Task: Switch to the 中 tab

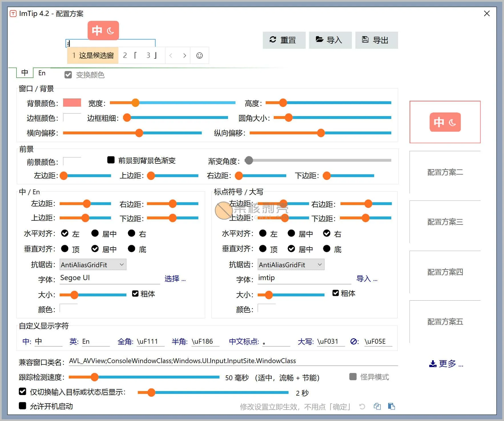Action: pyautogui.click(x=25, y=73)
